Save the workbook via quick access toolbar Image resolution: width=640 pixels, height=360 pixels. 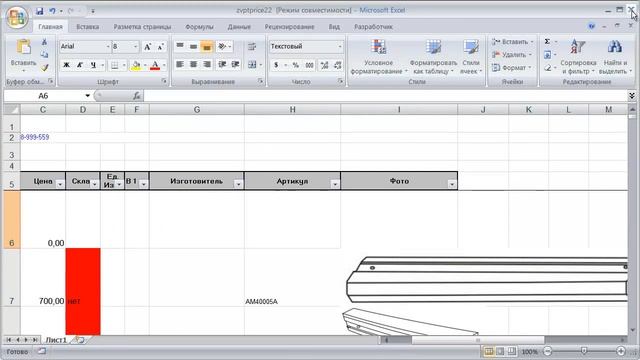tap(40, 11)
